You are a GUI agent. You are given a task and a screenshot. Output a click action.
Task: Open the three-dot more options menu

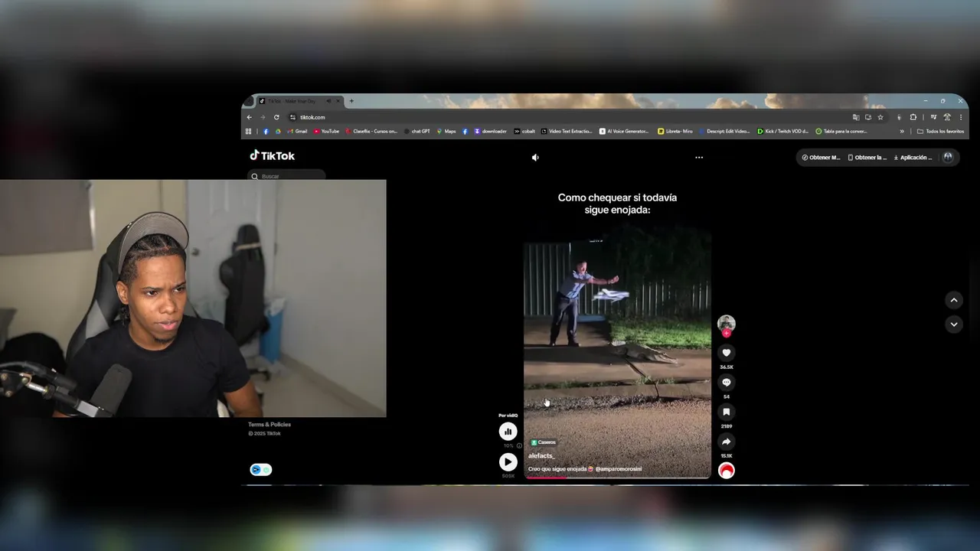(x=699, y=158)
